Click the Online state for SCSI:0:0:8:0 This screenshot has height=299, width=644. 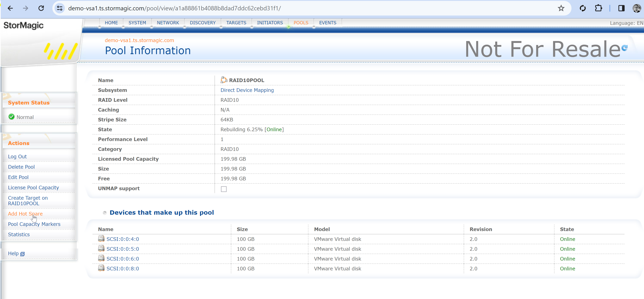[568, 268]
